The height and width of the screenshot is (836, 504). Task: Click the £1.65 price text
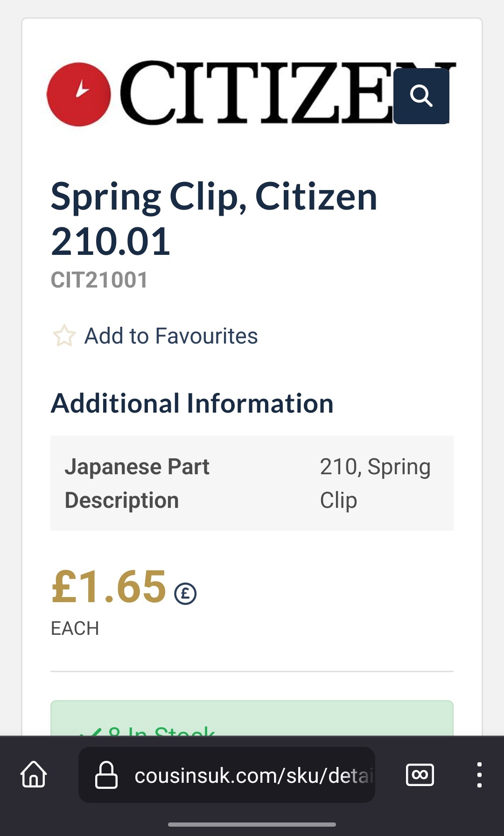click(x=108, y=587)
